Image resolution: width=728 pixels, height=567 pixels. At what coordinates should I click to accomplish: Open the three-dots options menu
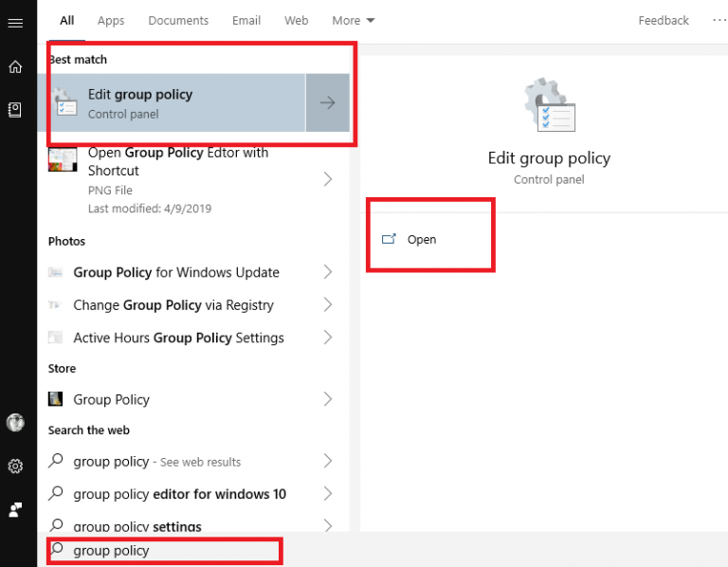tap(719, 21)
